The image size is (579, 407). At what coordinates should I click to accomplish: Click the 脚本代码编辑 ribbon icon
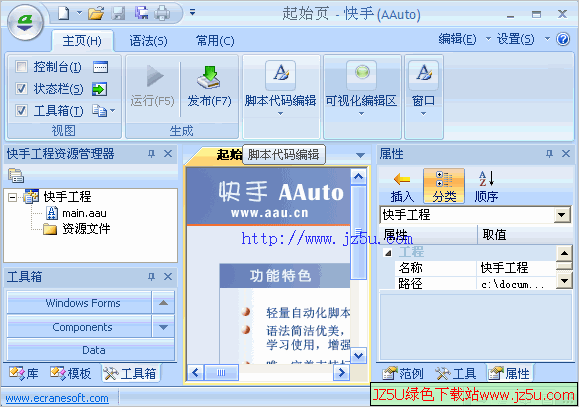tap(281, 75)
